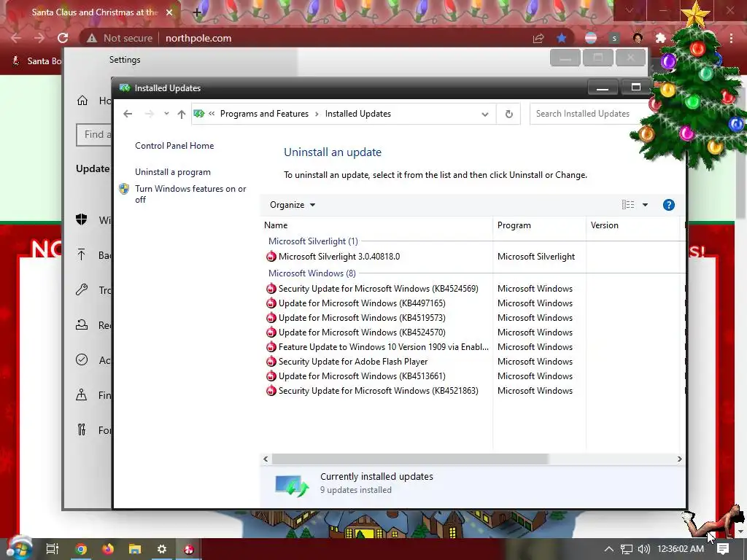Open Uninstall a program link

(x=172, y=172)
